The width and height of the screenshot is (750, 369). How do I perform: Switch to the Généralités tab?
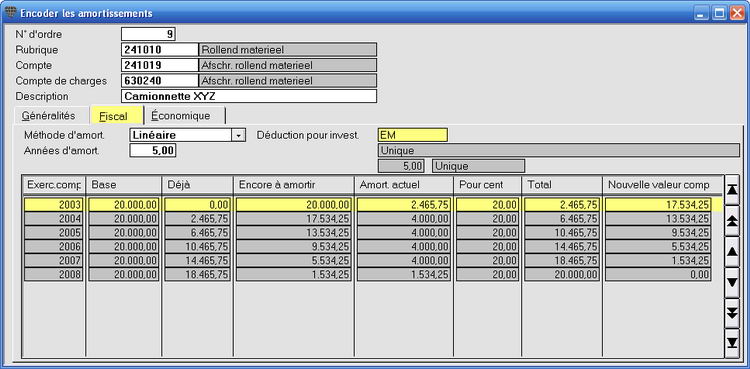48,116
